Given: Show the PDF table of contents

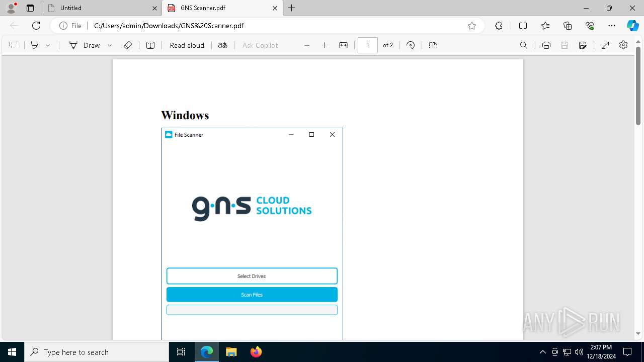Looking at the screenshot, I should [x=14, y=45].
